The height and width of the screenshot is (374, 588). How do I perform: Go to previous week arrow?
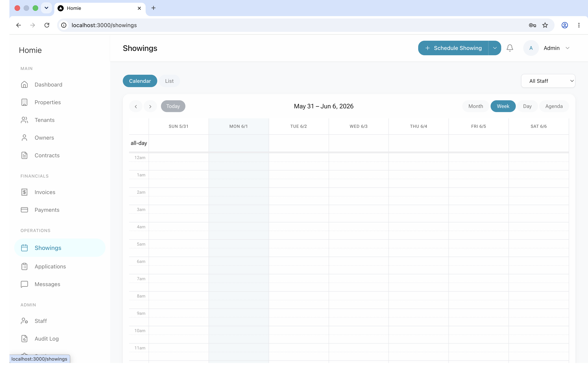(x=136, y=106)
